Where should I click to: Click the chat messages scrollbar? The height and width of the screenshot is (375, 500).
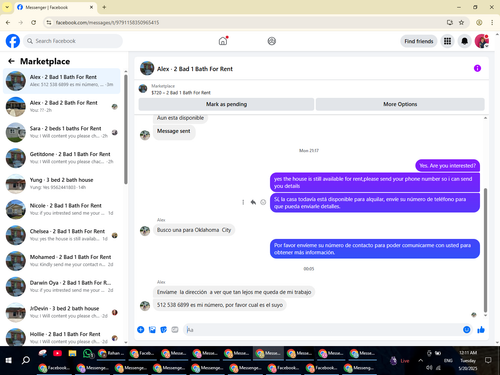tap(485, 250)
